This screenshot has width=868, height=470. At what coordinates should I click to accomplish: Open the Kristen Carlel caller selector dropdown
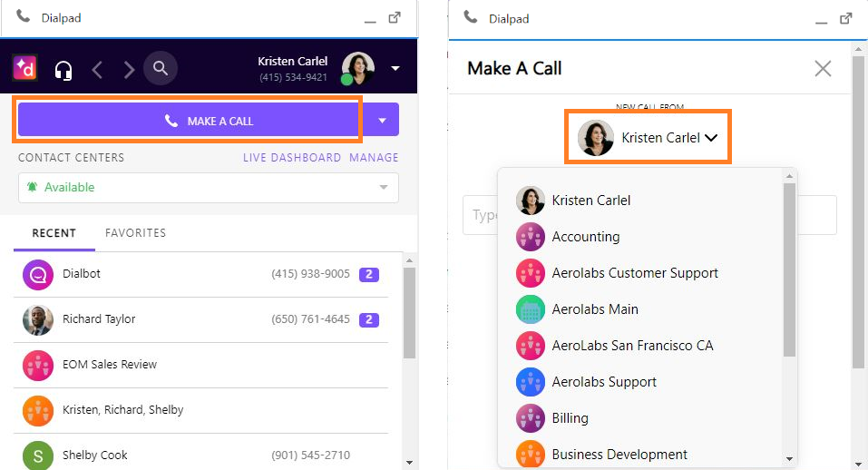click(648, 137)
